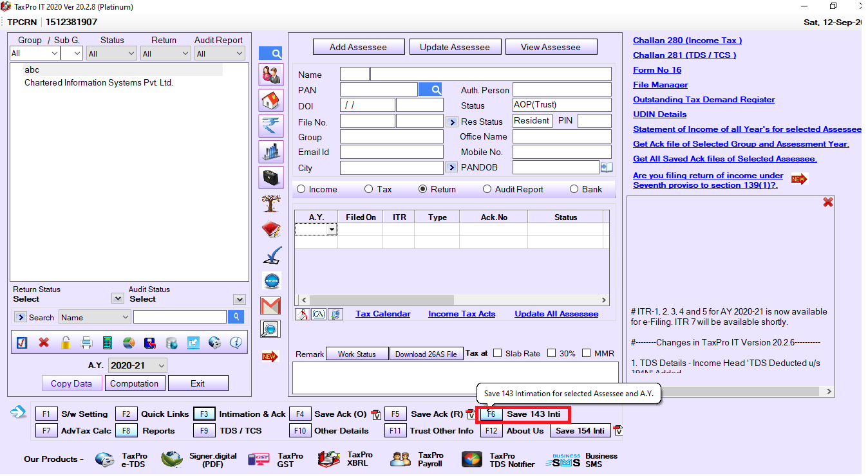This screenshot has width=868, height=476.
Task: Click the red cross delete icon in toolbar
Action: tap(44, 343)
